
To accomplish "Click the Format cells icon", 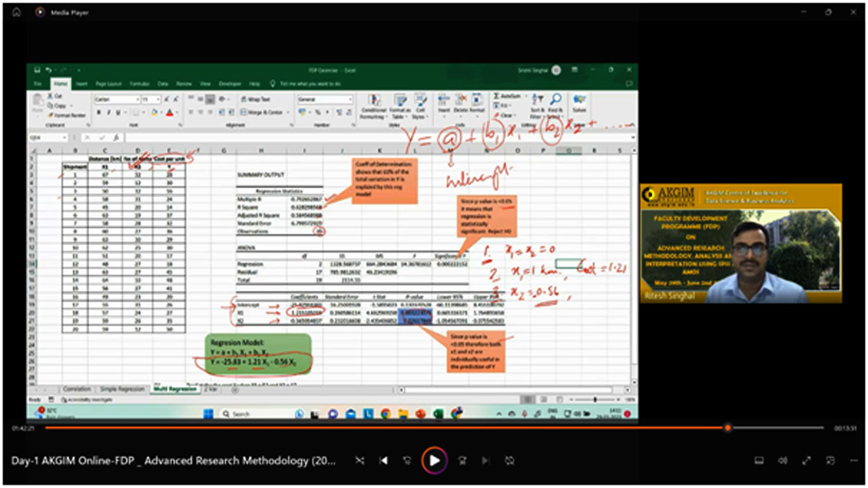I will [477, 99].
